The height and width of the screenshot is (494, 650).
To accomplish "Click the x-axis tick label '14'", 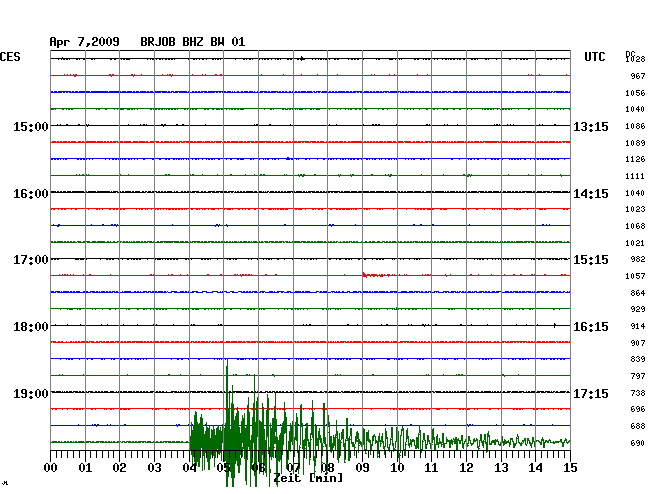I will pyautogui.click(x=535, y=468).
